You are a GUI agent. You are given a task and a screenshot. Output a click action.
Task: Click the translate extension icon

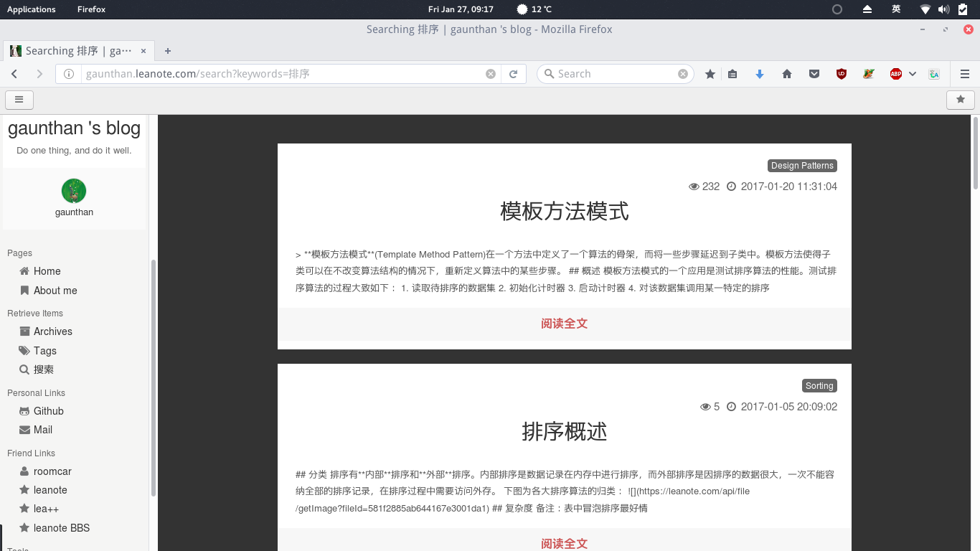934,74
